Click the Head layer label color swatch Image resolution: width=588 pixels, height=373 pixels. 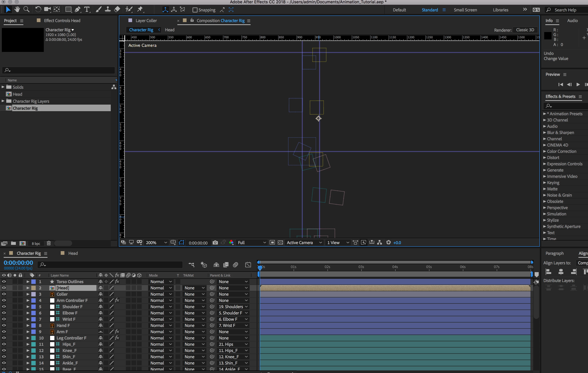(34, 288)
